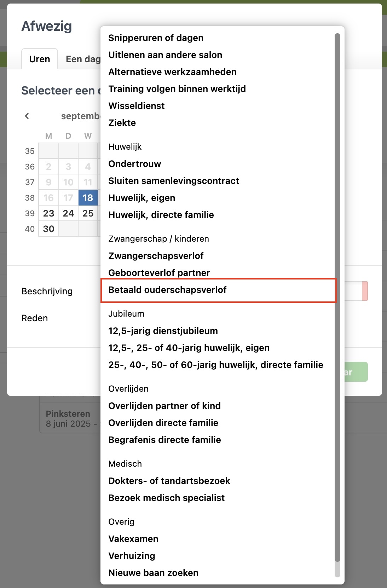This screenshot has height=588, width=387.
Task: Choose Ziekte from the reason list
Action: click(x=122, y=123)
